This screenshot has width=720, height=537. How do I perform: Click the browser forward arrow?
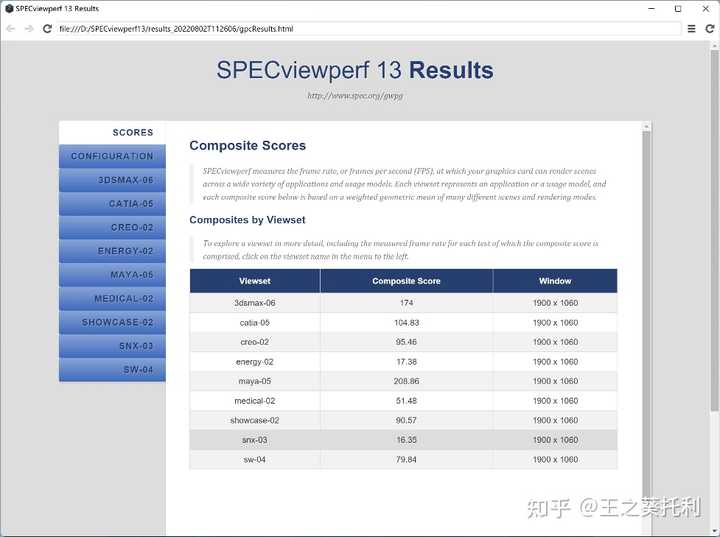[29, 28]
